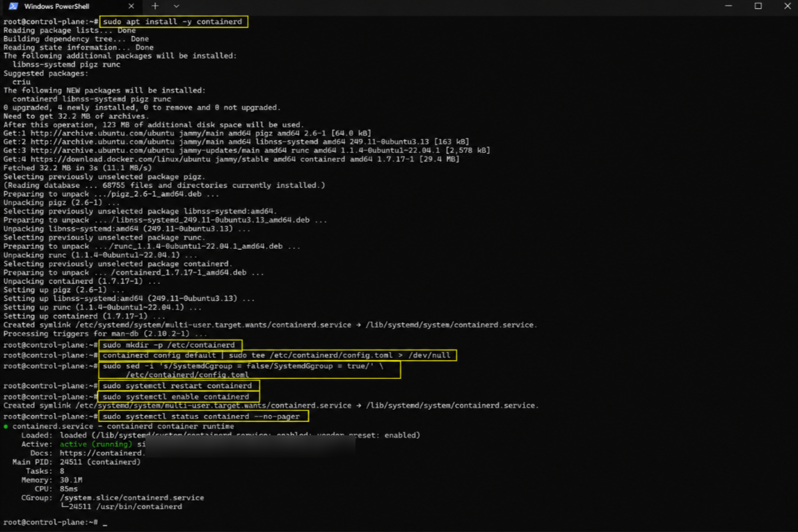Minimize the terminal window
This screenshot has height=532, width=798.
728,6
